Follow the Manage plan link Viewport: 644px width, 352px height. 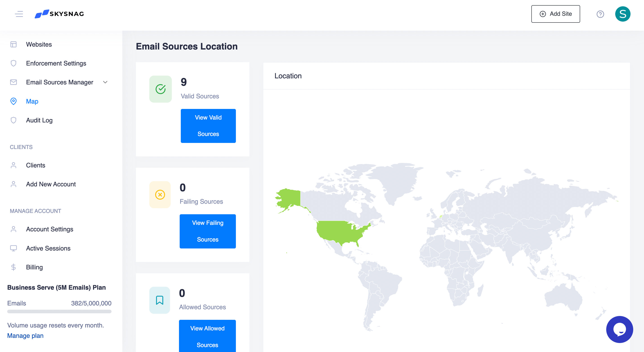[x=25, y=336]
